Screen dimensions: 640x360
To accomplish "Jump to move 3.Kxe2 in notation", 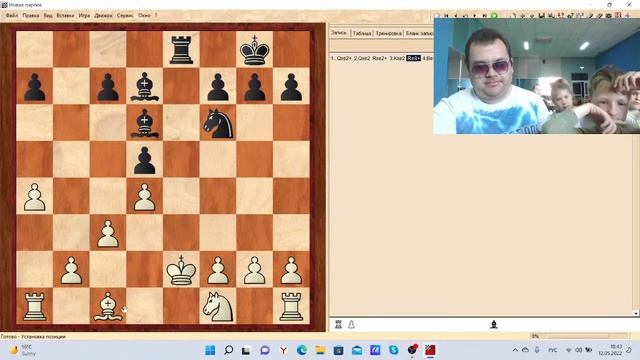I will (397, 58).
